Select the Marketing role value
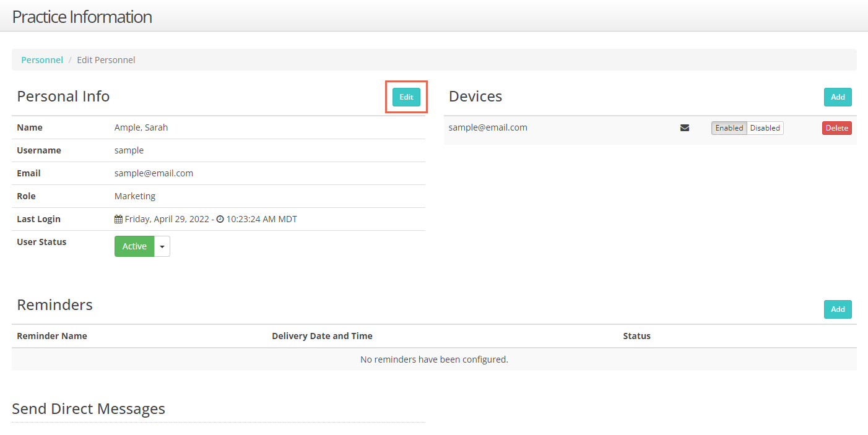 (x=135, y=196)
